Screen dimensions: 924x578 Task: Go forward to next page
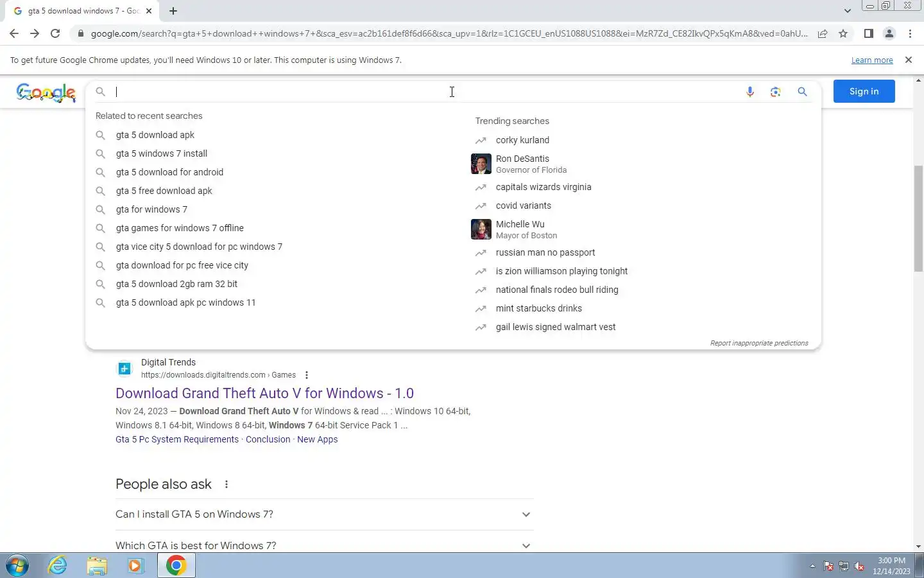click(x=35, y=33)
